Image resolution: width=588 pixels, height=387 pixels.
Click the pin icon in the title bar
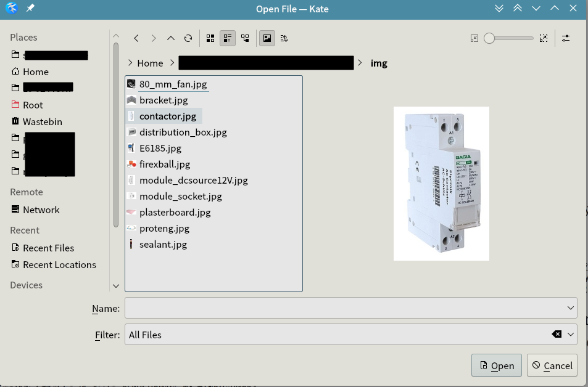pos(30,9)
